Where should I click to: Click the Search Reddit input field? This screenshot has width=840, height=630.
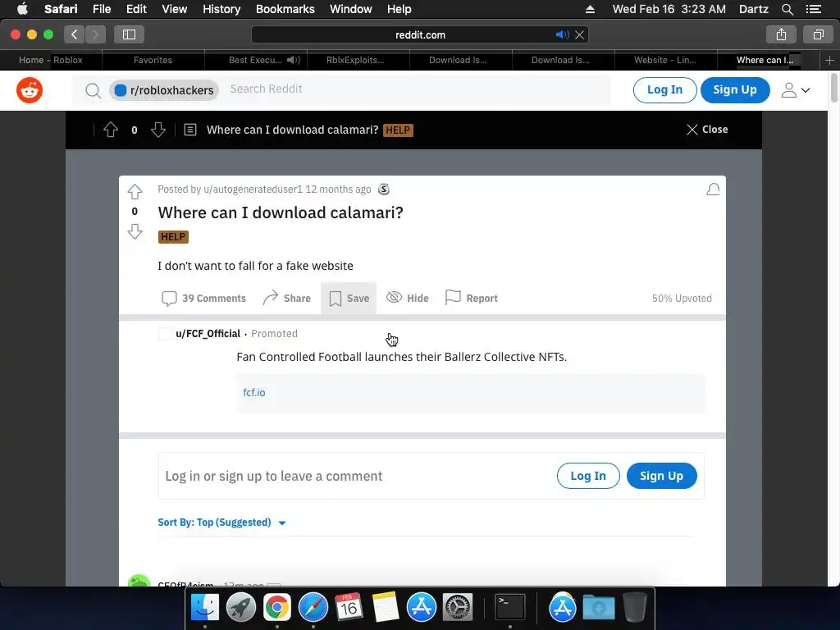pyautogui.click(x=418, y=89)
